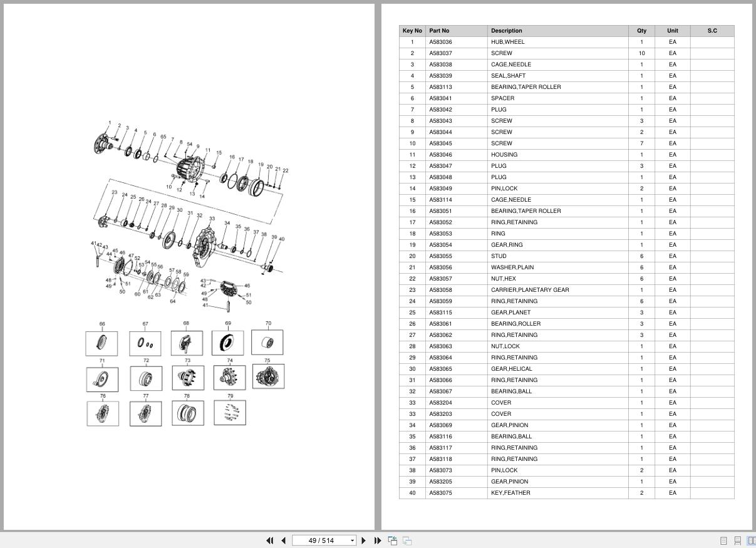The height and width of the screenshot is (548, 756).
Task: Select the GEAR,PLANET description
Action: point(510,313)
